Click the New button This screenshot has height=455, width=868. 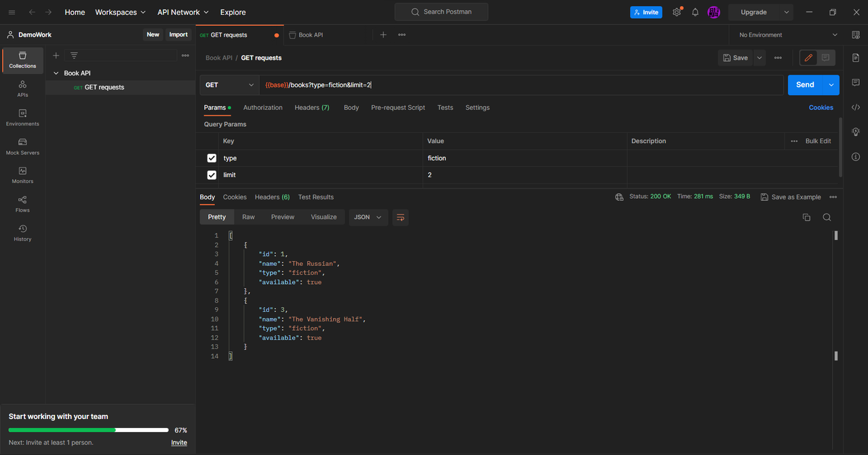[153, 35]
